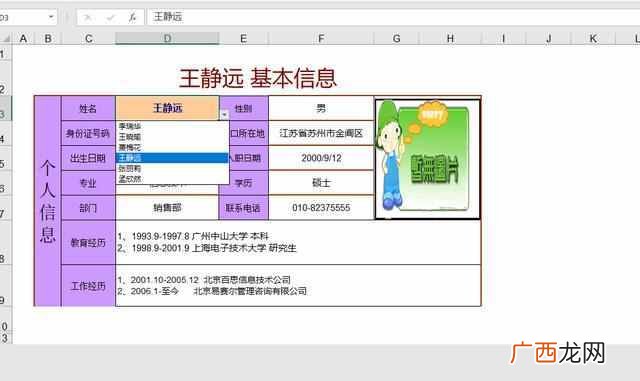Select row 7 header

[5, 208]
